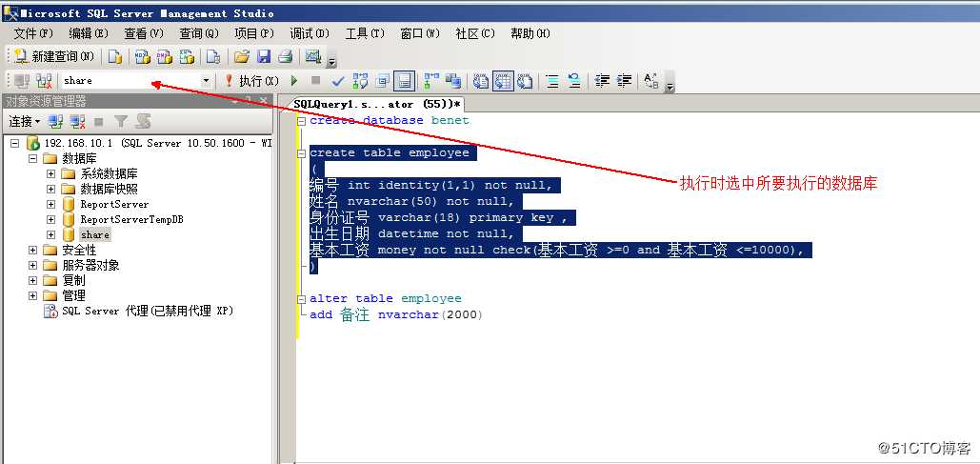Viewport: 980px width, 464px height.
Task: Click the Database Engine Query icon
Action: pos(115,57)
